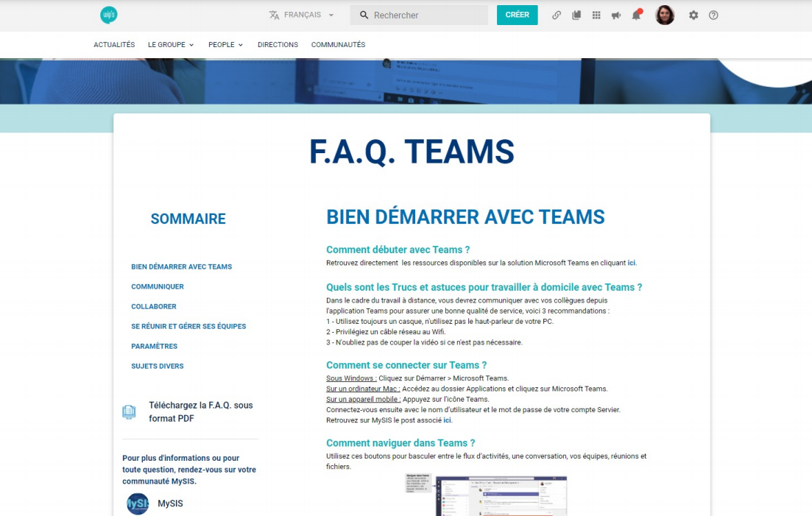Open the megaphone announcements icon
The width and height of the screenshot is (812, 516).
(615, 15)
